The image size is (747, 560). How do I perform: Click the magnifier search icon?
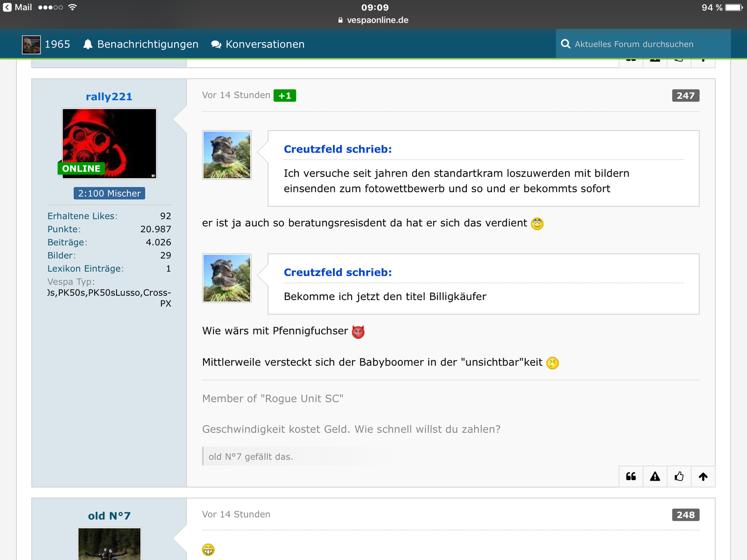(565, 44)
